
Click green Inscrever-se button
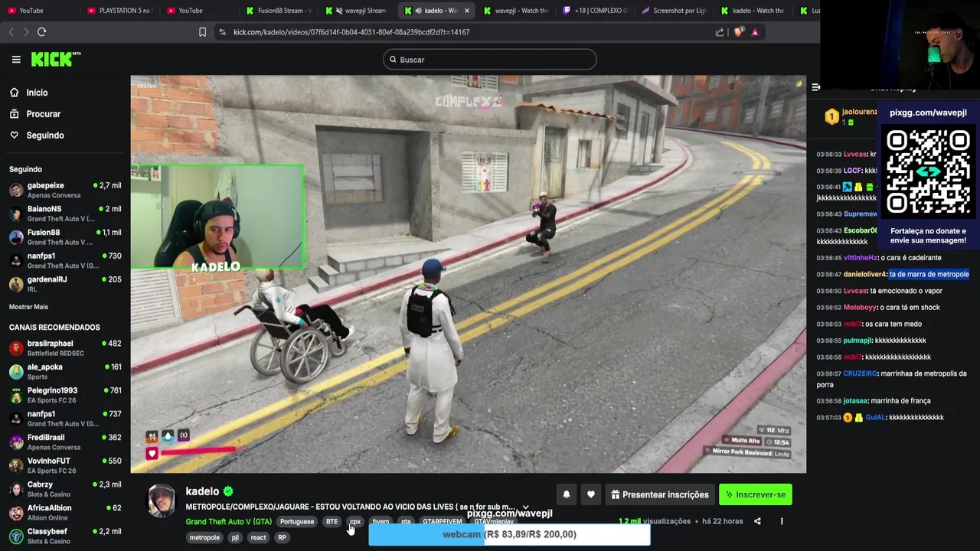[756, 494]
